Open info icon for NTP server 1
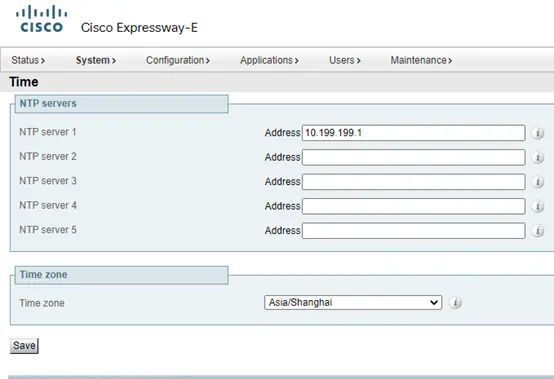This screenshot has height=379, width=554. pyautogui.click(x=538, y=133)
